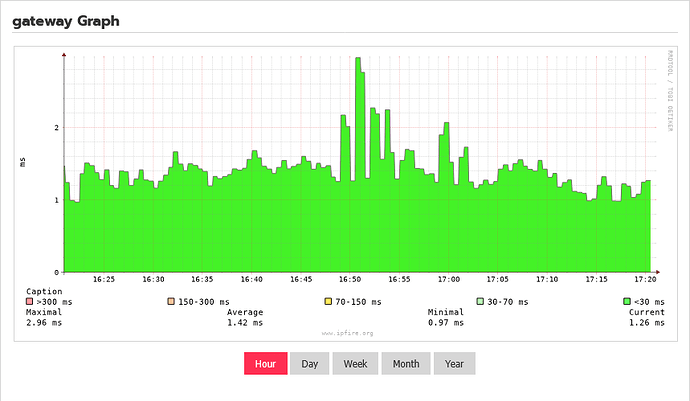Click the www.ipfire.org footer text

[x=347, y=333]
